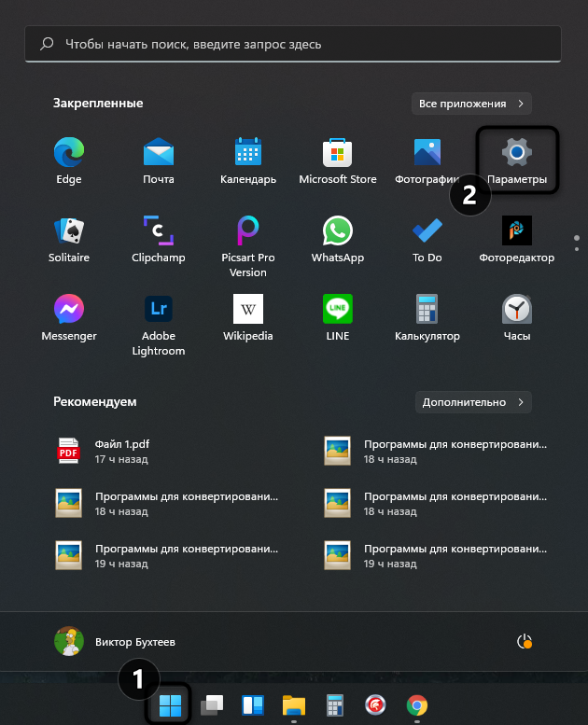Click the search field at the top
This screenshot has width=588, height=725.
point(293,44)
